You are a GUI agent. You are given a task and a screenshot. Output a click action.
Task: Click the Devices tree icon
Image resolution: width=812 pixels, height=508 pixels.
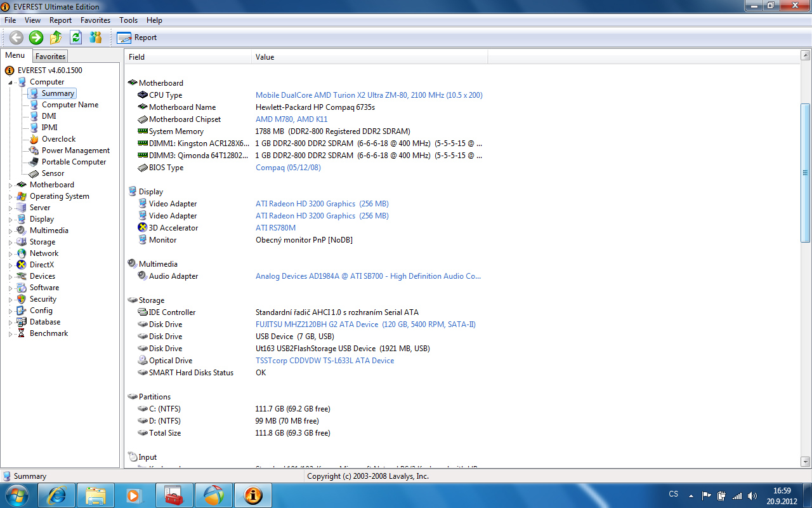click(22, 276)
